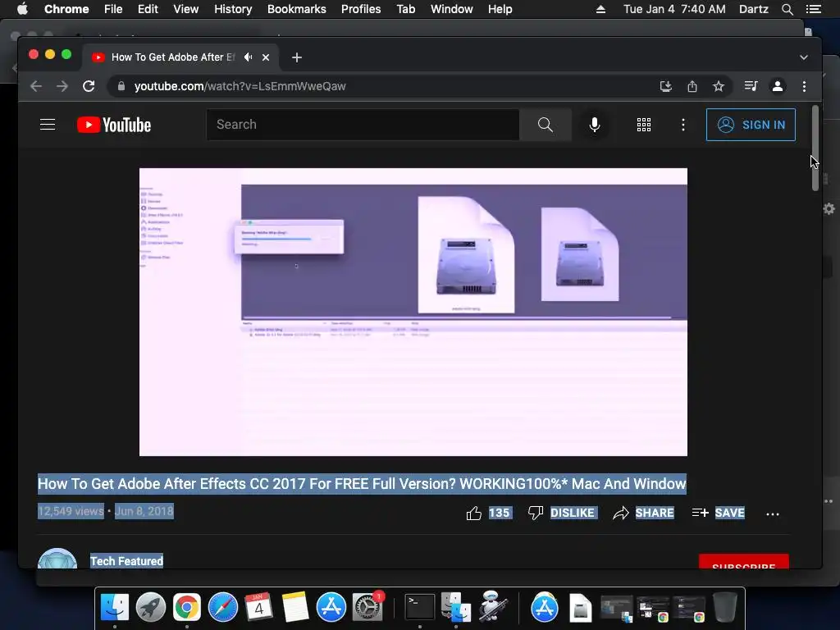Image resolution: width=840 pixels, height=630 pixels.
Task: Focus the YouTube Search input field
Action: click(x=363, y=125)
